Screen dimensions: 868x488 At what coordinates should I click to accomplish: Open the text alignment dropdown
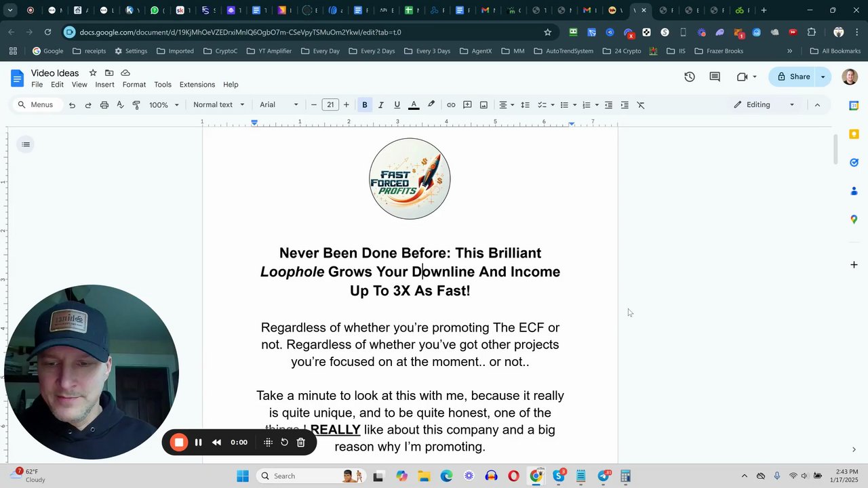point(507,105)
